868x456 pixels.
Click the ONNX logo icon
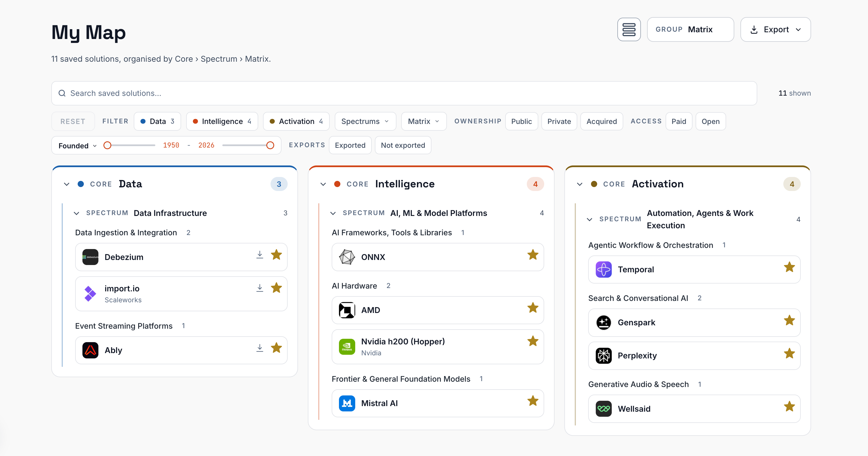(x=347, y=257)
